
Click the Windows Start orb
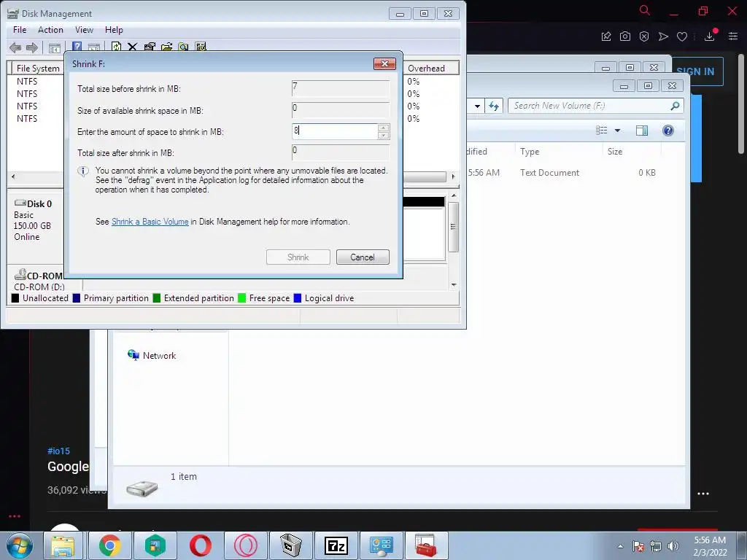point(20,545)
